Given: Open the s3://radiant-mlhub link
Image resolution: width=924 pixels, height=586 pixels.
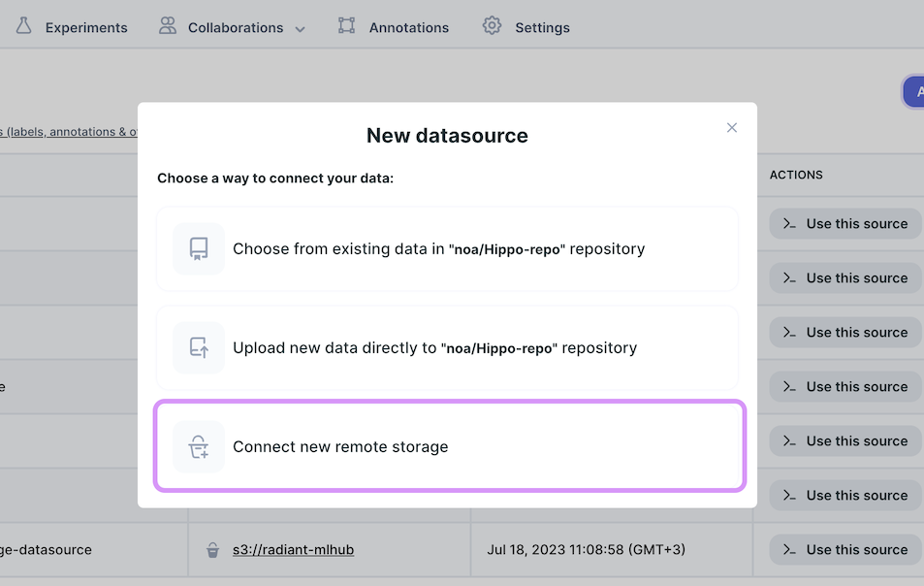Looking at the screenshot, I should click(x=293, y=550).
